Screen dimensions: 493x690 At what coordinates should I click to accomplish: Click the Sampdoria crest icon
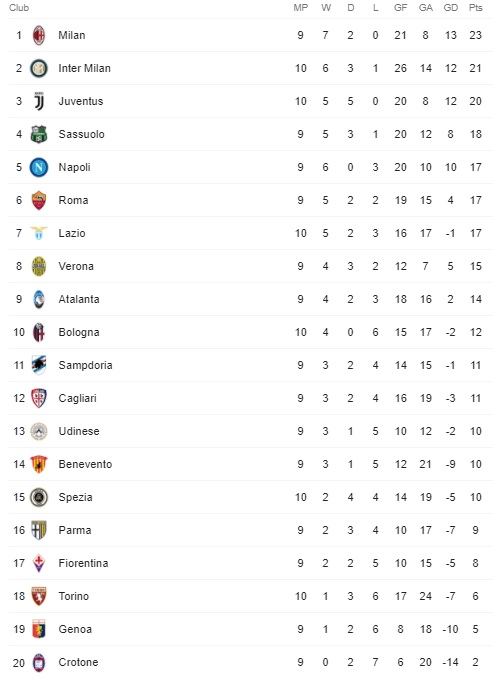(39, 365)
